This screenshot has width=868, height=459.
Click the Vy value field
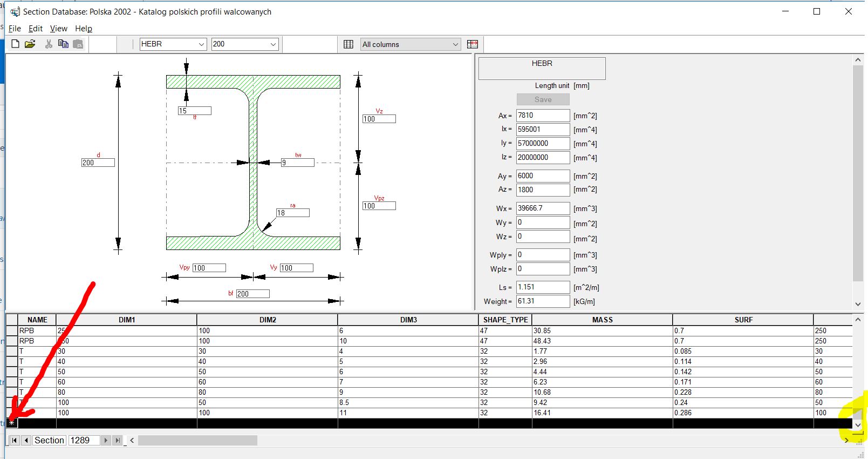[296, 268]
